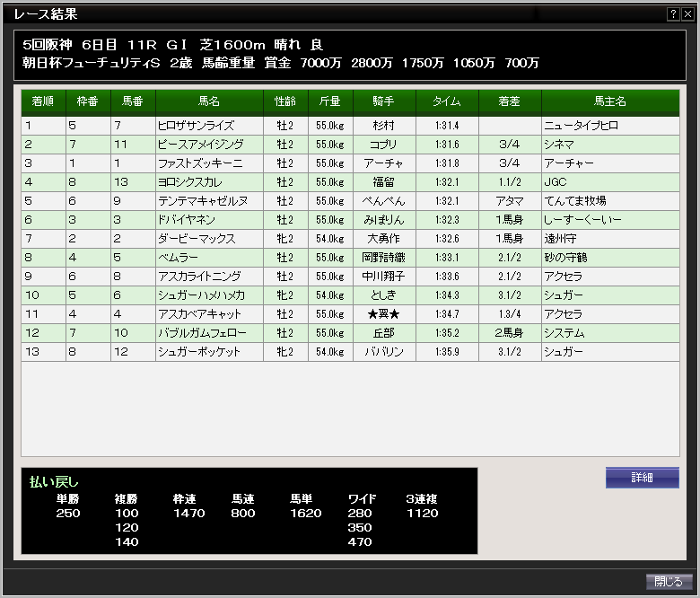Select the ピースアメイジング result row
This screenshot has height=598, width=700.
point(208,145)
